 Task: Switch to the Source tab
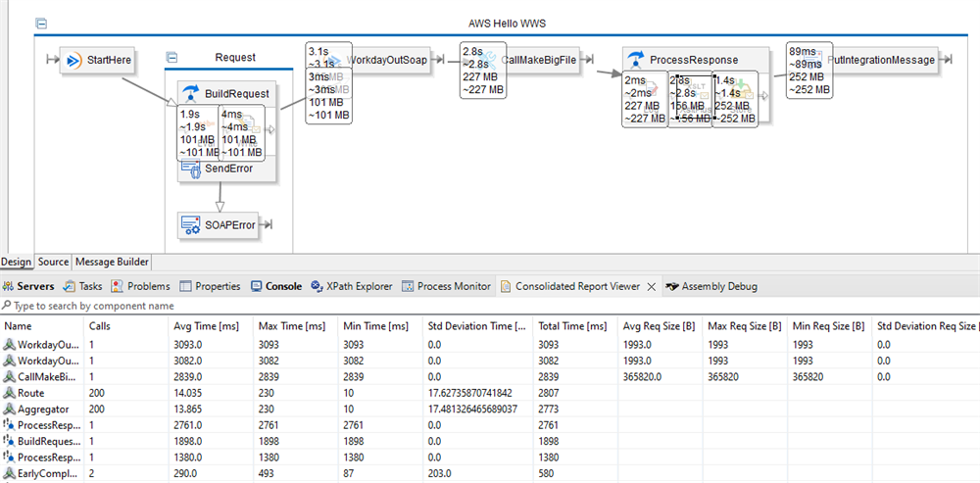(x=53, y=262)
